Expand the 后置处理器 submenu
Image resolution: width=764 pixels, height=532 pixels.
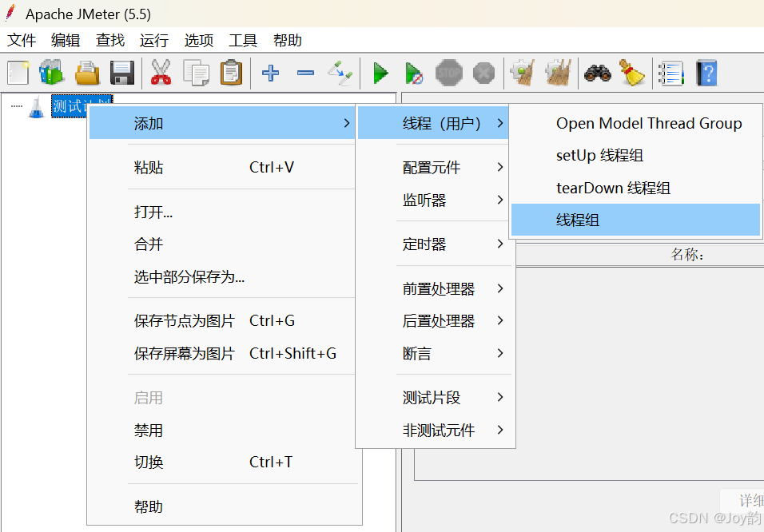pyautogui.click(x=433, y=321)
